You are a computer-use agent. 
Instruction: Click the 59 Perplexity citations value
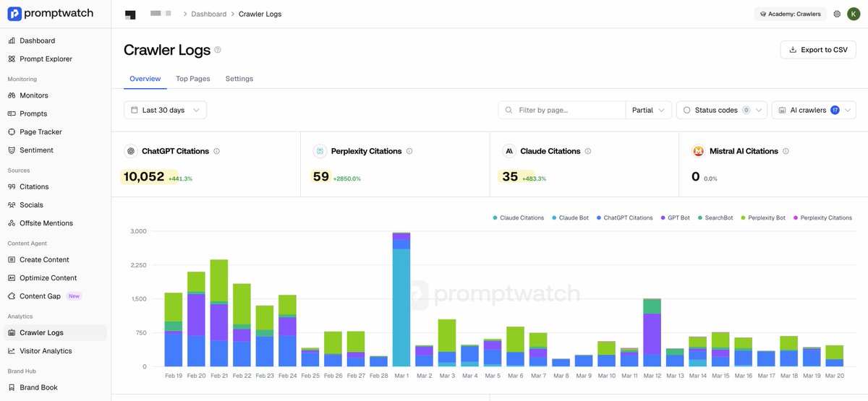tap(321, 176)
